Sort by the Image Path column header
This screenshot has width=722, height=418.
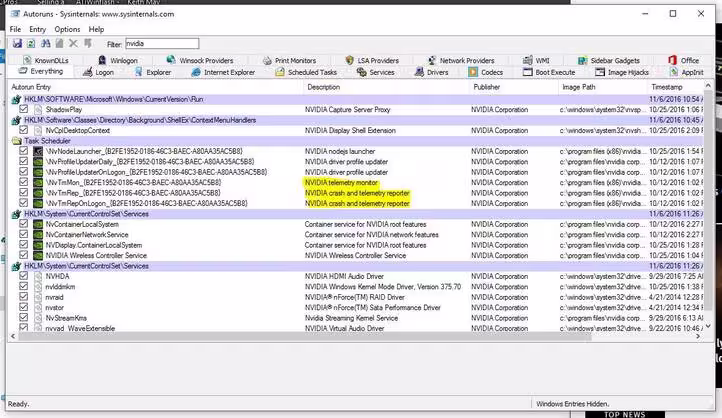pyautogui.click(x=603, y=87)
